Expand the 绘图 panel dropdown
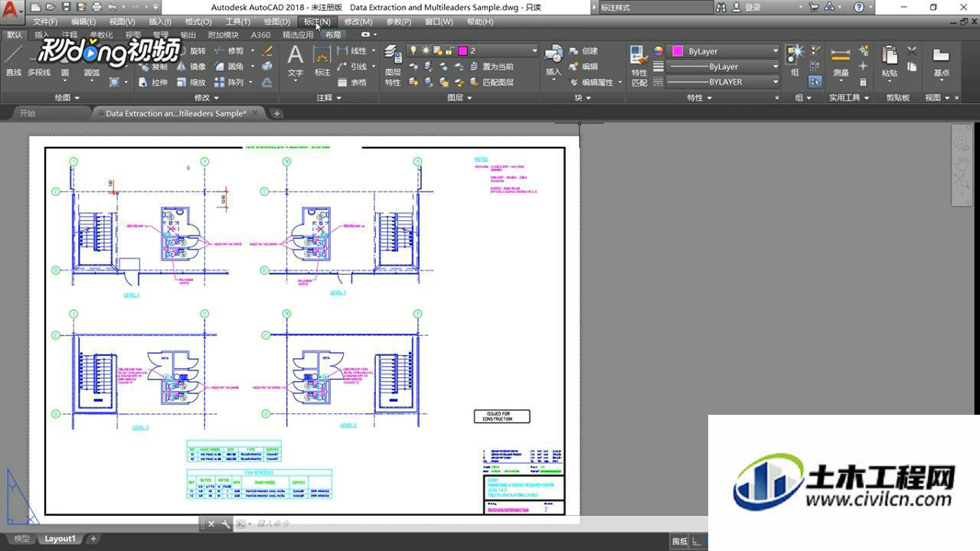980x551 pixels. pyautogui.click(x=67, y=98)
